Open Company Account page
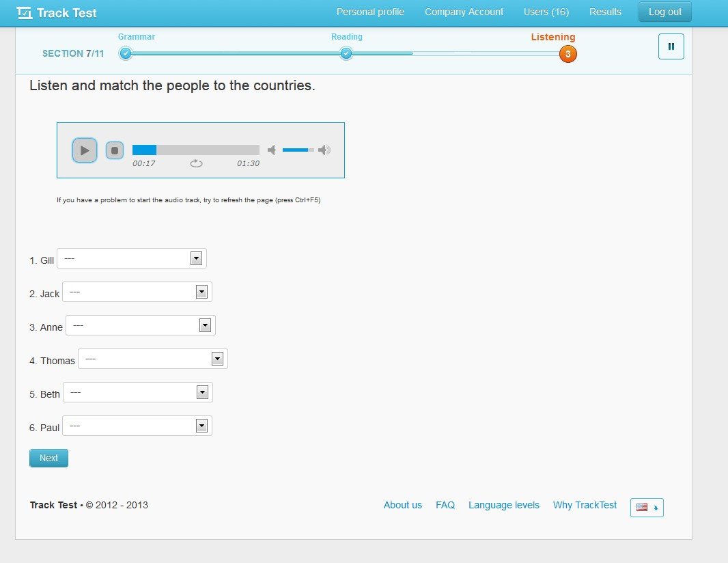 (x=464, y=12)
